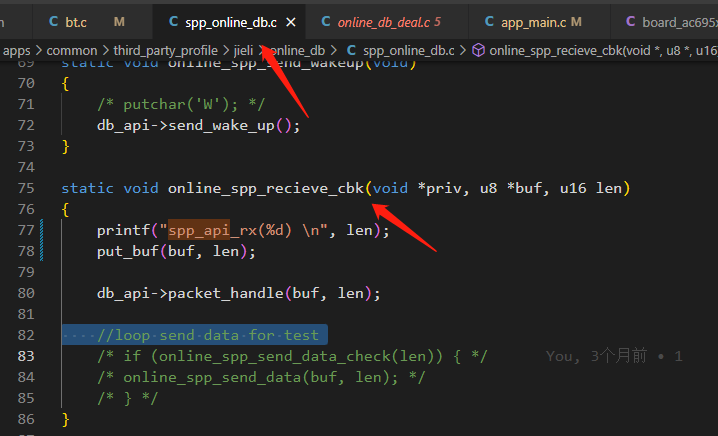Close the spp_online_db.c tab
The height and width of the screenshot is (436, 718).
291,22
